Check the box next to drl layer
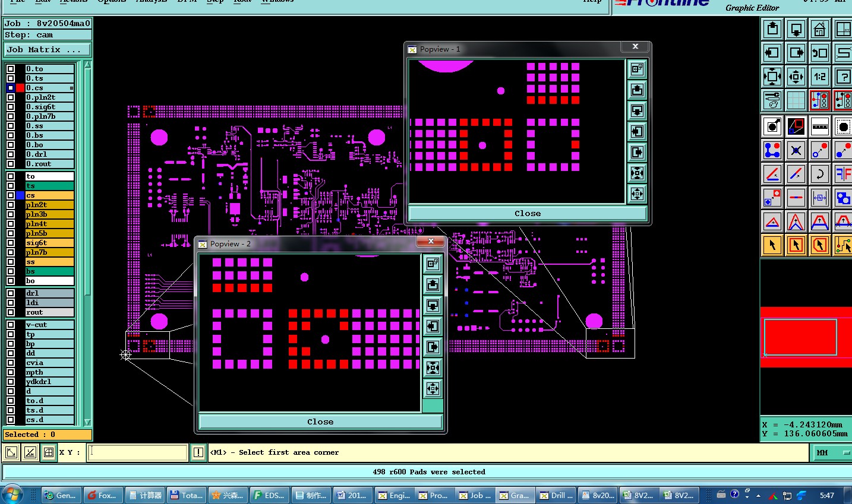The width and height of the screenshot is (852, 504). point(11,293)
